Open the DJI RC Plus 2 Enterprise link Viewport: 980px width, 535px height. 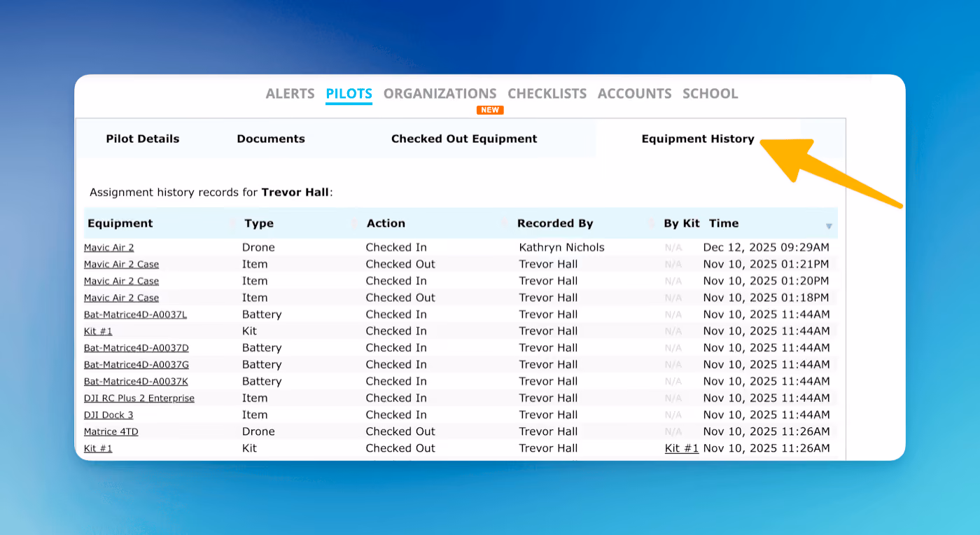[x=139, y=398]
